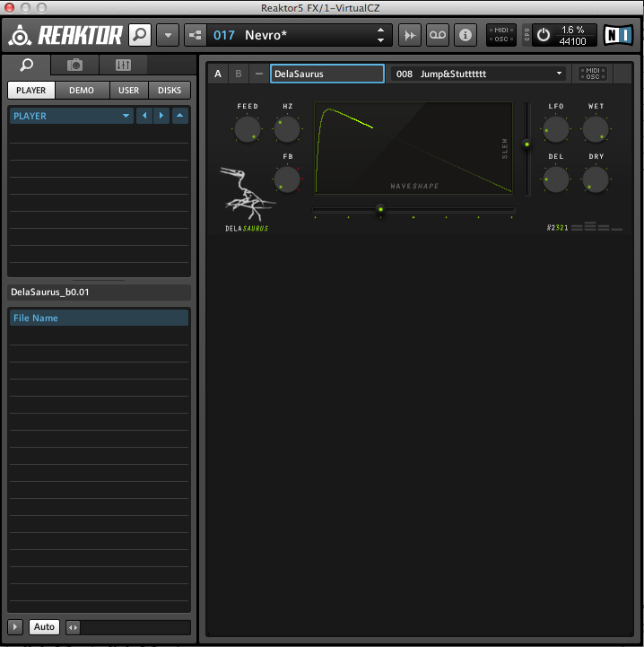Adjust the FB knob
This screenshot has width=644, height=647.
click(x=287, y=179)
